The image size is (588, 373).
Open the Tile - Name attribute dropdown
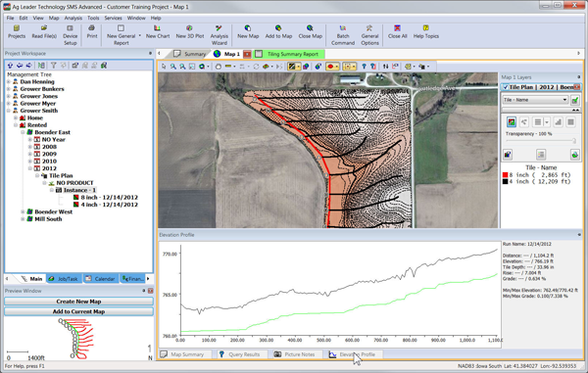point(564,100)
